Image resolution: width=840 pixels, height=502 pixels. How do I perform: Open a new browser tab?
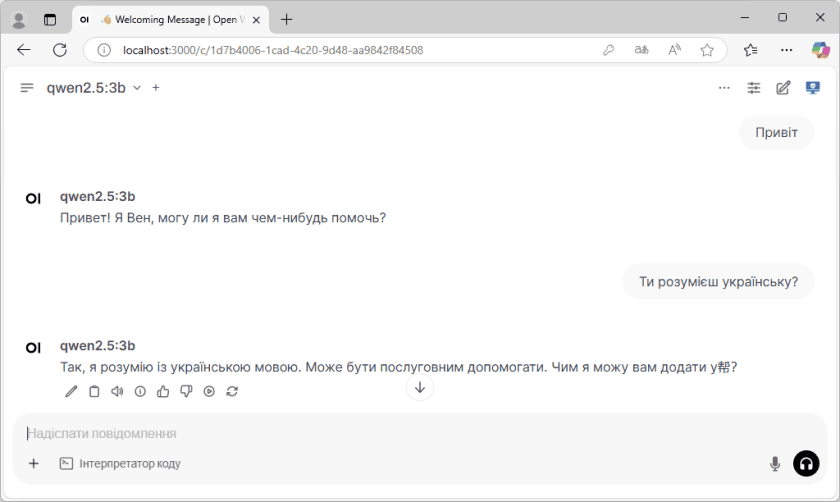coord(287,19)
